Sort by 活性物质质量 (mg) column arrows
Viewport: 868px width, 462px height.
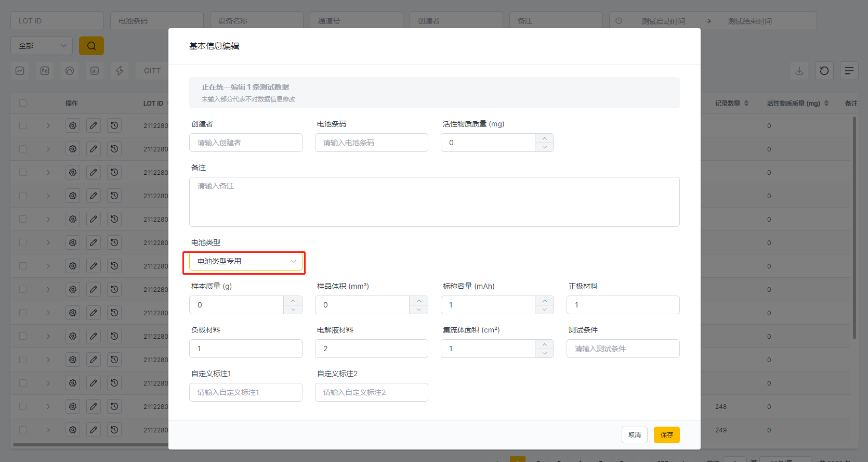[826, 103]
